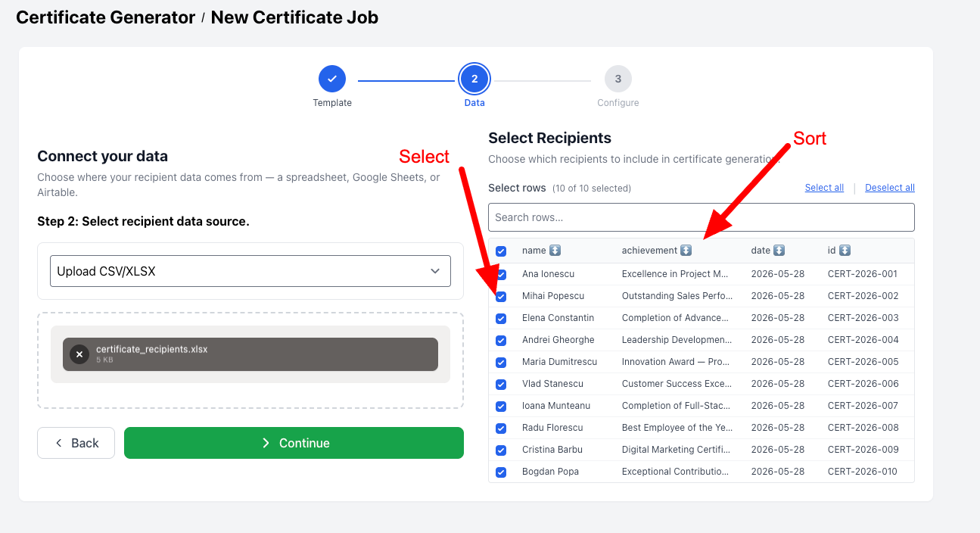Click the Continue button

click(294, 443)
